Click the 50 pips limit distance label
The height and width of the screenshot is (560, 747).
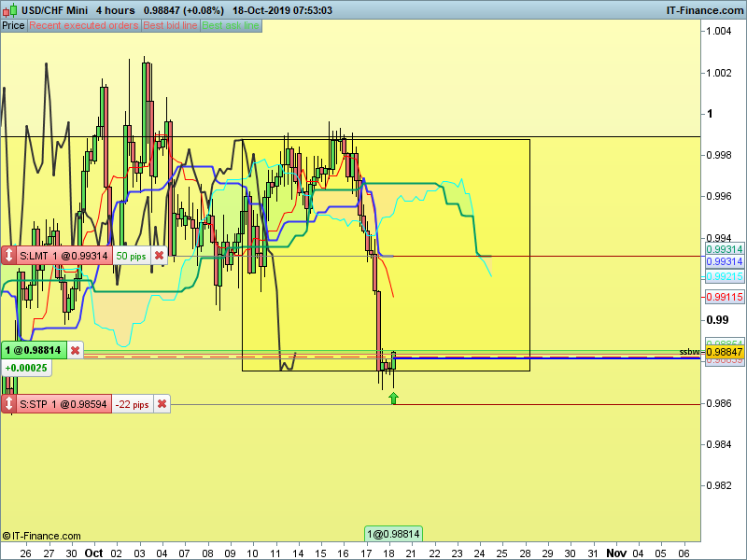pyautogui.click(x=131, y=256)
